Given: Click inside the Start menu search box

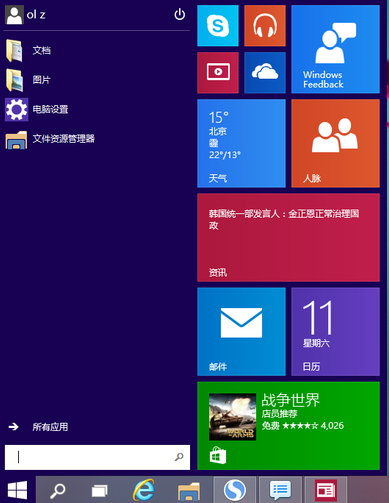Looking at the screenshot, I should click(x=97, y=457).
